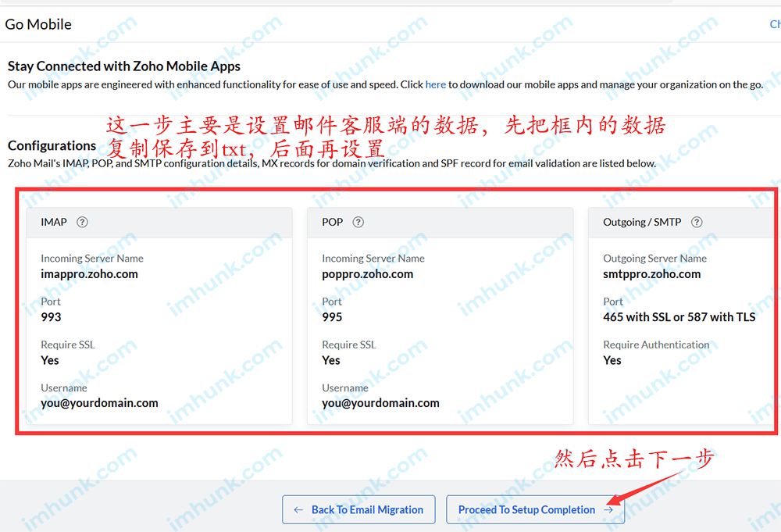This screenshot has height=532, width=781.
Task: Select the POP server name poppro.zoho.com
Action: pyautogui.click(x=368, y=274)
